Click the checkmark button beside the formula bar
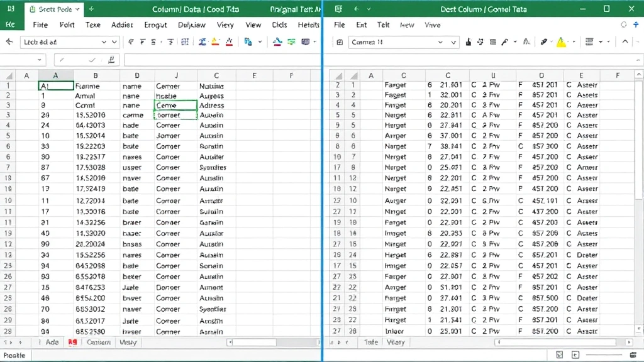The image size is (644, 362). coord(91,59)
